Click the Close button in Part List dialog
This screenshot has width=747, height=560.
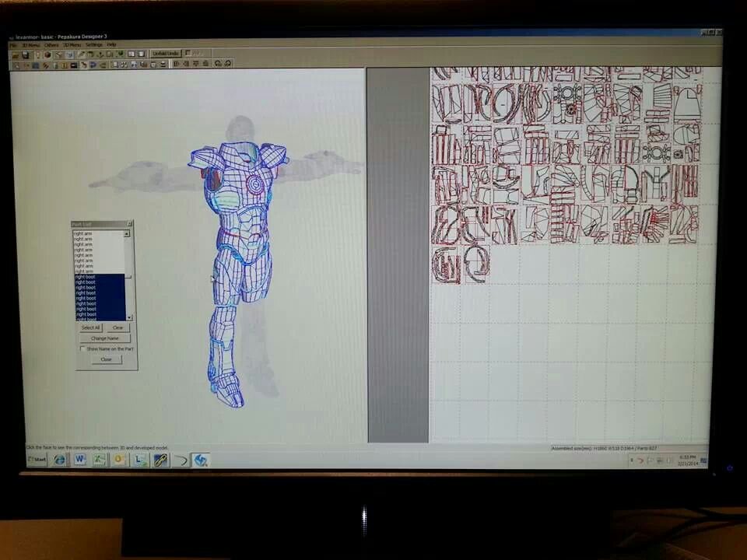[x=107, y=359]
